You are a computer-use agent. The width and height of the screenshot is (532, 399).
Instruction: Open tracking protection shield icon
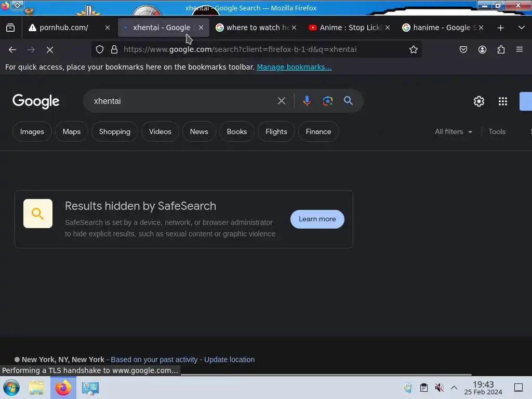click(99, 49)
